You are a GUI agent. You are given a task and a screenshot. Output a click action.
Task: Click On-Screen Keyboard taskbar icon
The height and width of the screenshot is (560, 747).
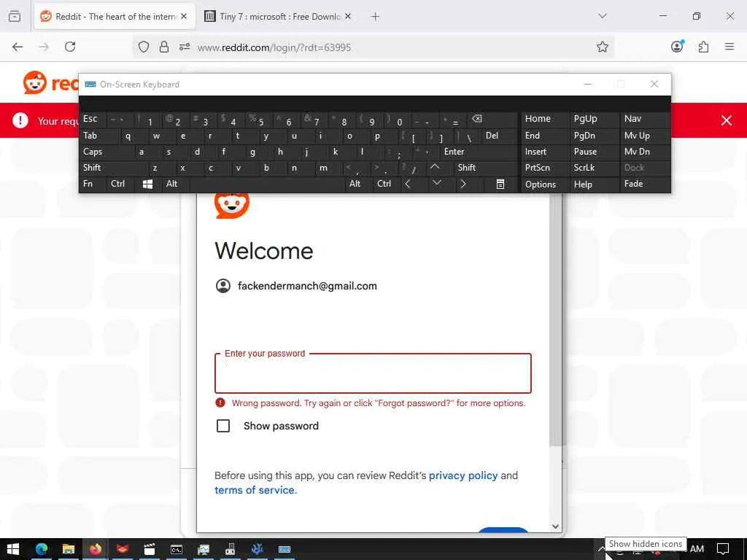[285, 550]
